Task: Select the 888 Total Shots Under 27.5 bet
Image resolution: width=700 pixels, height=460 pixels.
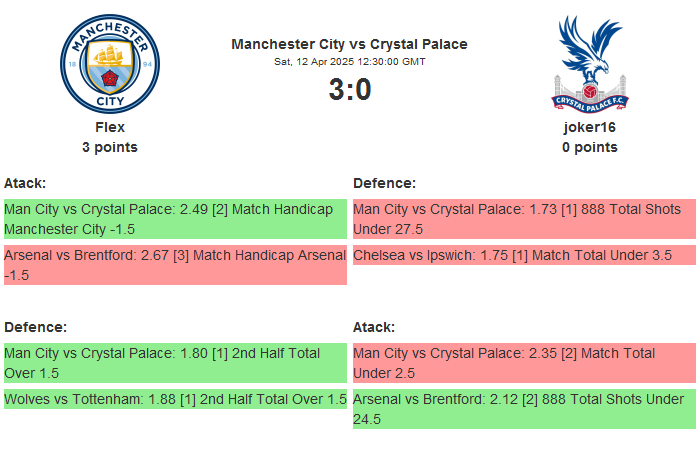Action: coord(524,219)
